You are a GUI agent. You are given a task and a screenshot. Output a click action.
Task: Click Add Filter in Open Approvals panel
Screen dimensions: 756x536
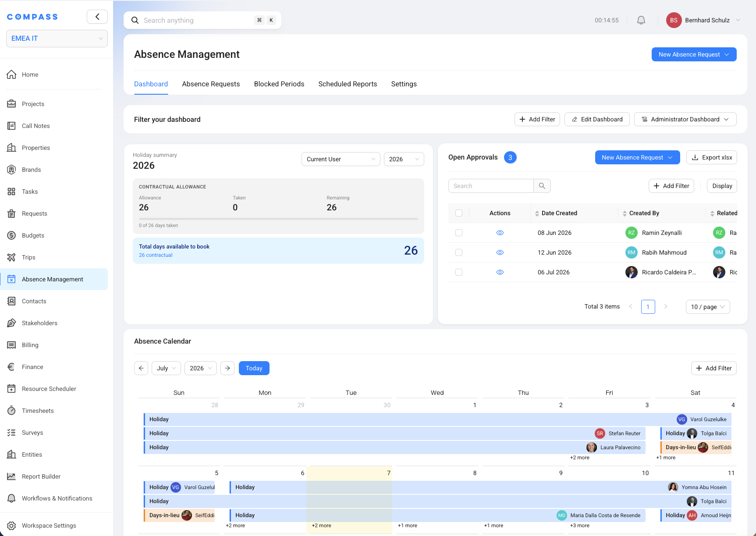click(671, 186)
